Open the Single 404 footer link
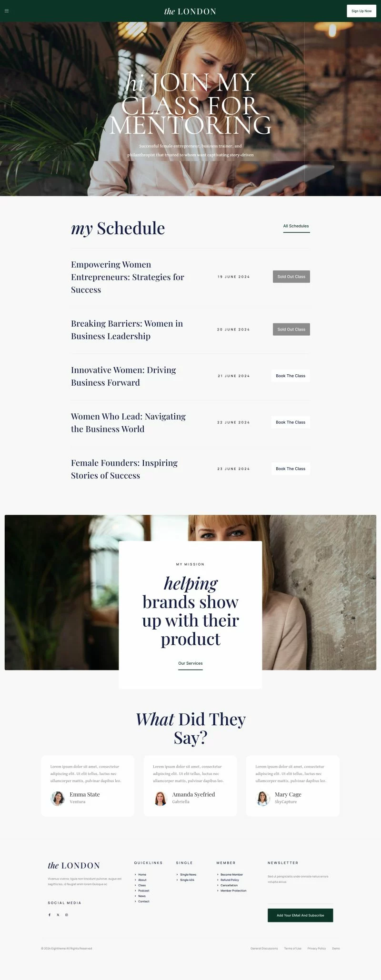This screenshot has height=980, width=381. [x=187, y=880]
